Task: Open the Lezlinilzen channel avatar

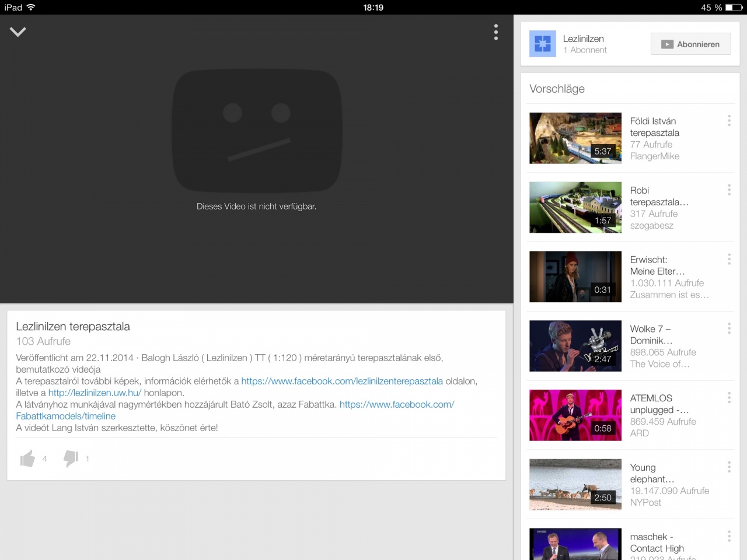Action: coord(542,44)
